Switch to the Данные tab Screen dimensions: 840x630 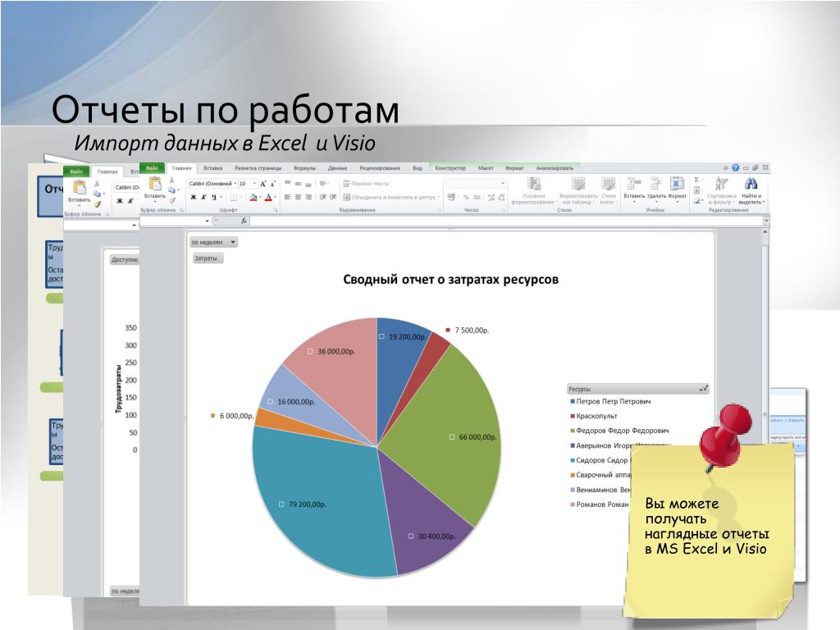pyautogui.click(x=337, y=167)
